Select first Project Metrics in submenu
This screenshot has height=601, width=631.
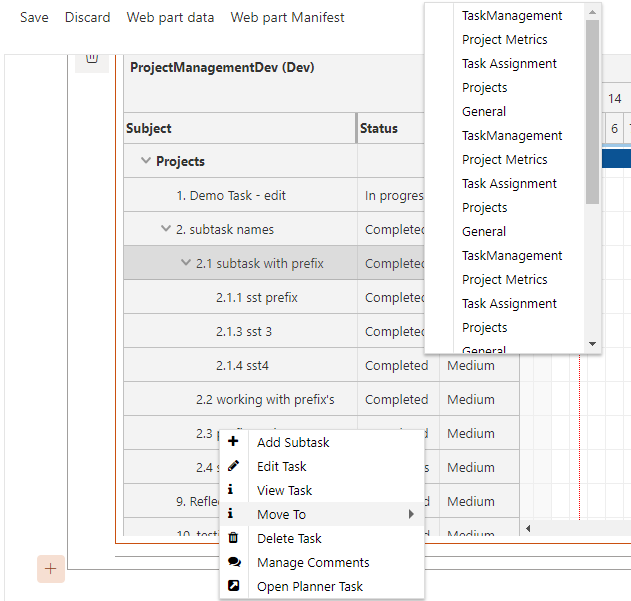coord(504,39)
